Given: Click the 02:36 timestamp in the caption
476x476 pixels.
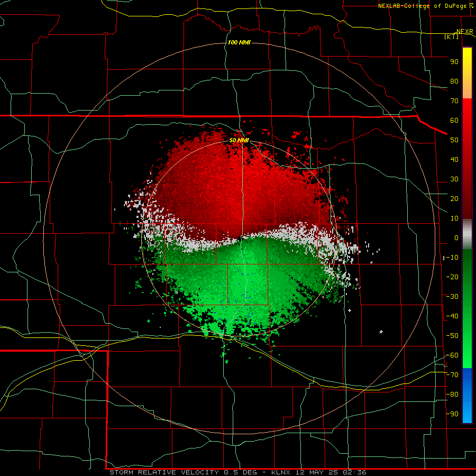Looking at the screenshot, I should point(354,472).
